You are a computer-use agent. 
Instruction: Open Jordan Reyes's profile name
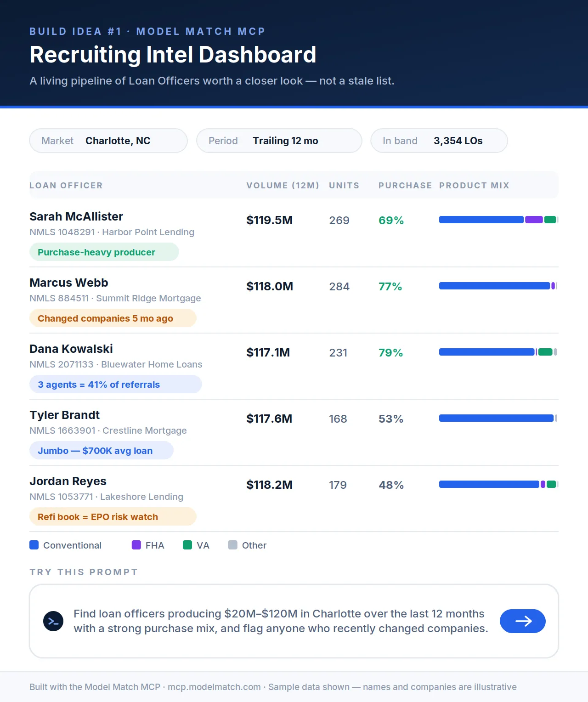68,481
